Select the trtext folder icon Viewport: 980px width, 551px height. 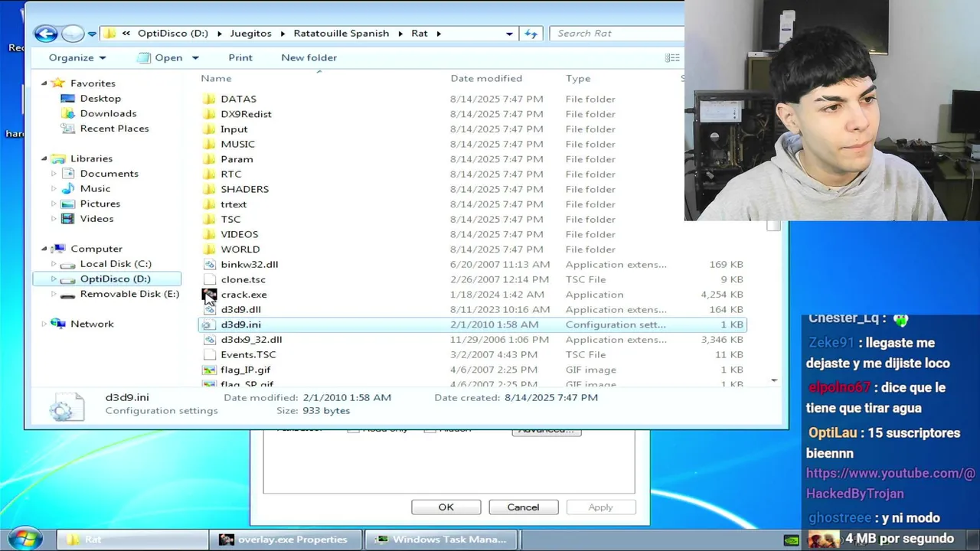point(210,204)
